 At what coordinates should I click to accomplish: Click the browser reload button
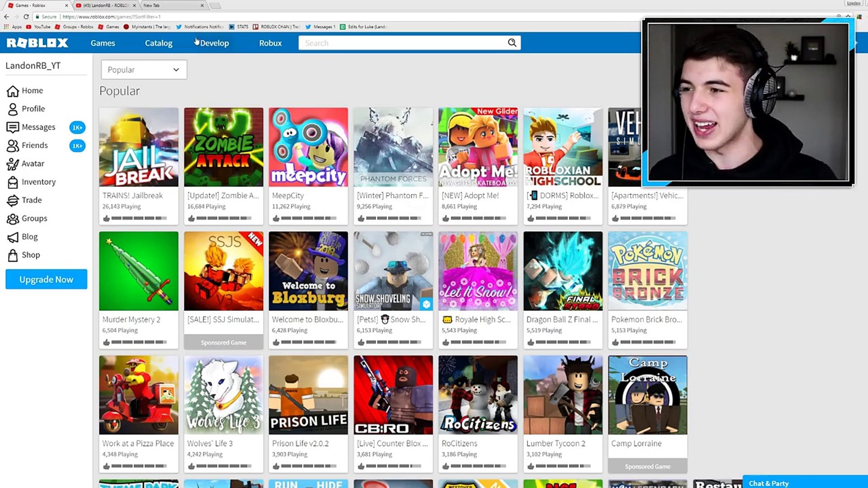26,17
